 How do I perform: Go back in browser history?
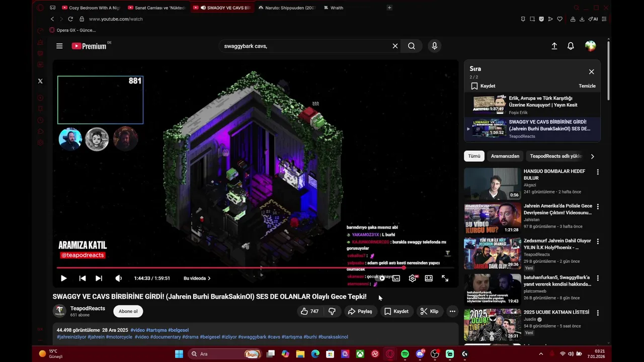(x=52, y=19)
